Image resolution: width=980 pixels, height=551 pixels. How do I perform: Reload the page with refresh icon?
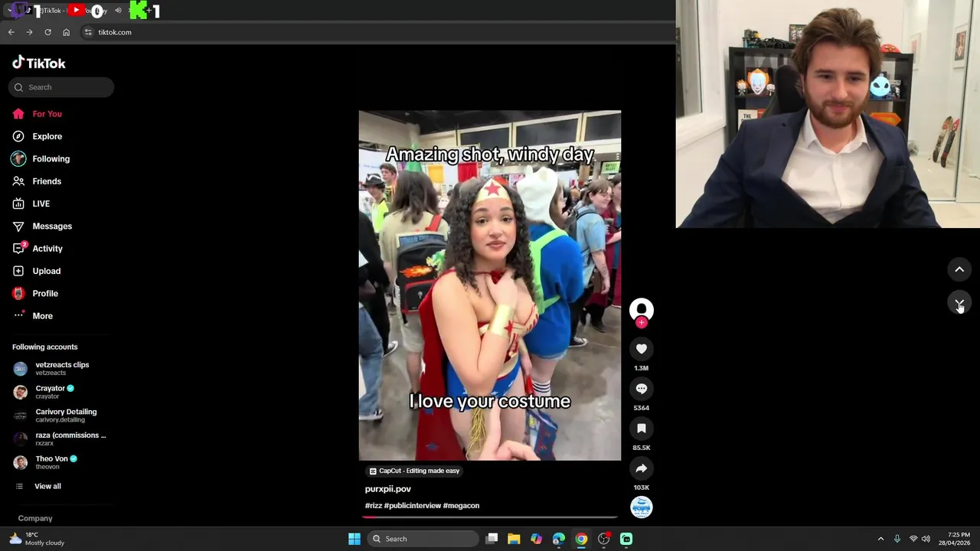coord(47,32)
